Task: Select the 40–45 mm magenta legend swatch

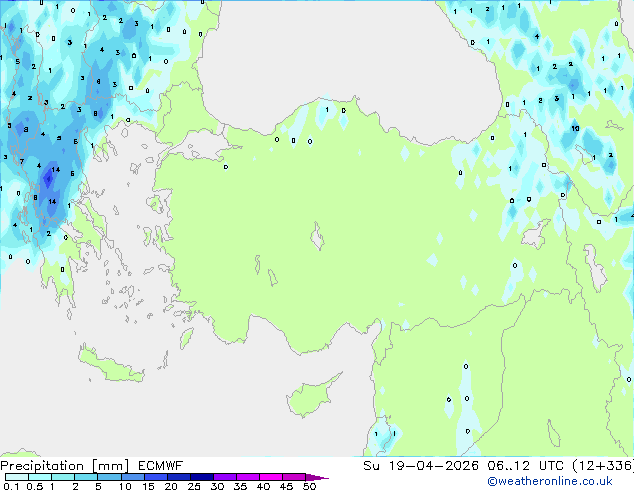Action: (x=271, y=477)
